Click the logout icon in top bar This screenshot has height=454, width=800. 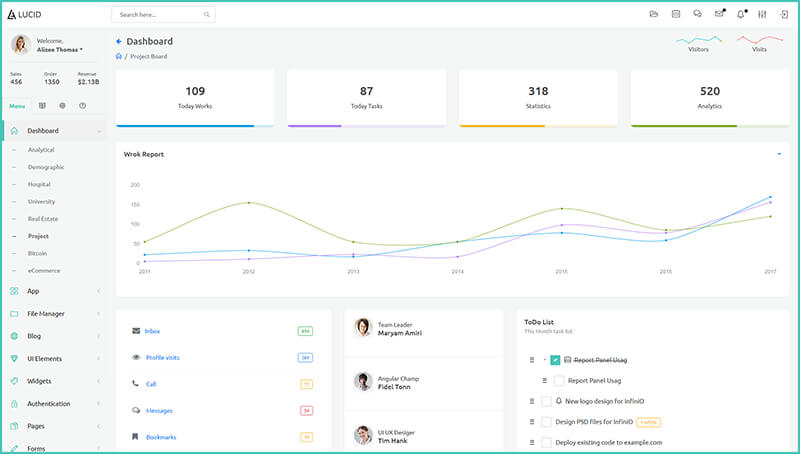point(784,14)
